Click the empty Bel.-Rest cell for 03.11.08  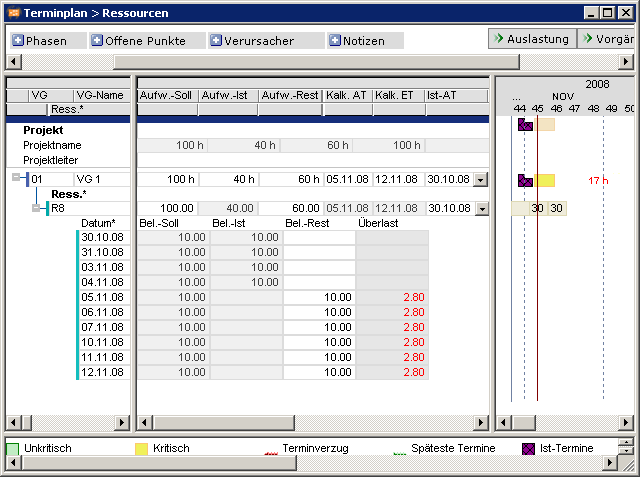coord(319,268)
